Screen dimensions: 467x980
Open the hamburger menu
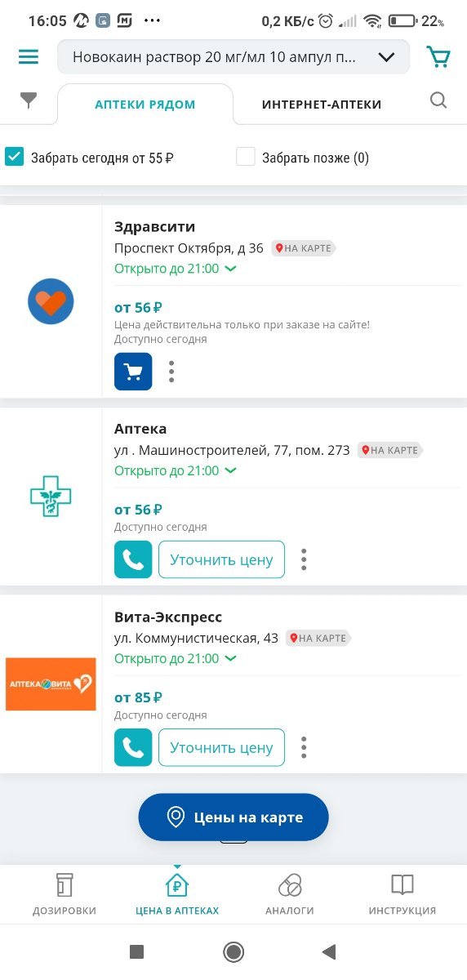click(x=29, y=57)
